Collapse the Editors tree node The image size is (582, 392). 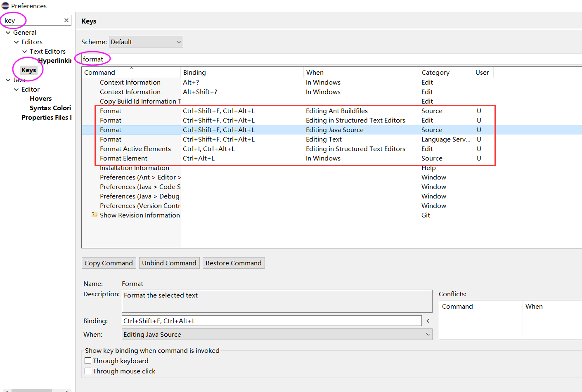[17, 42]
